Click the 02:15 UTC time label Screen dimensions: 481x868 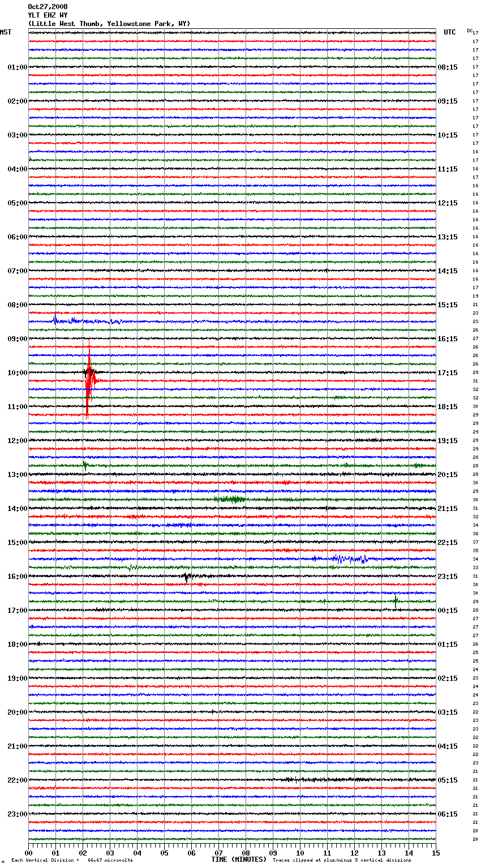pyautogui.click(x=448, y=678)
